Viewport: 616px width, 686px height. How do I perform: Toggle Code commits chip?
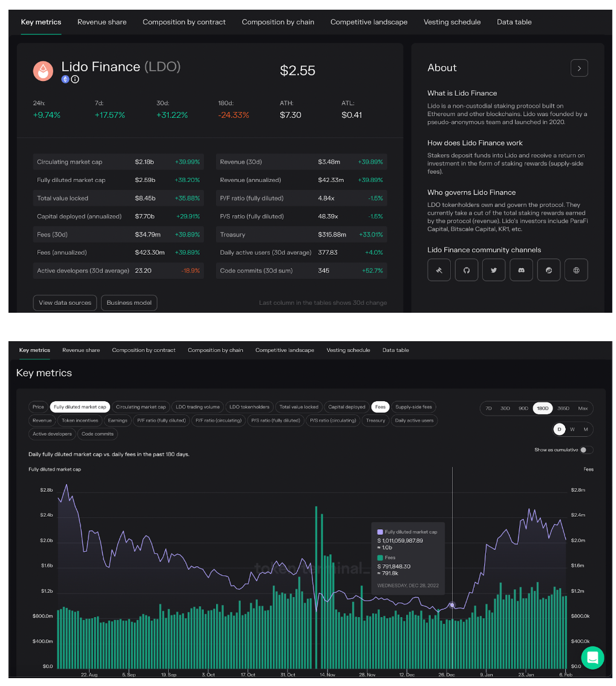[x=97, y=434]
